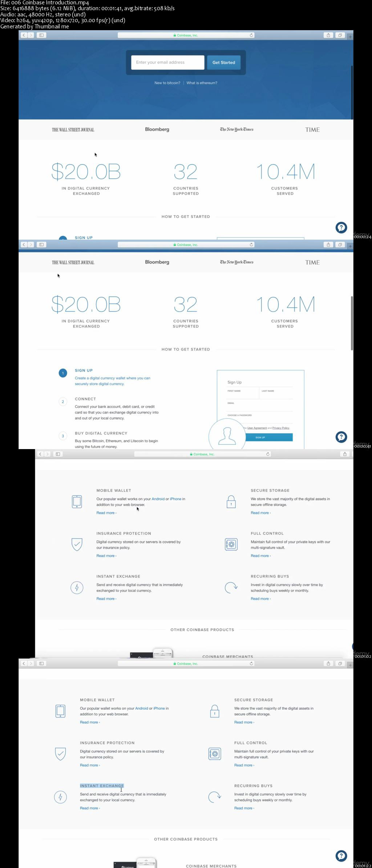The height and width of the screenshot is (868, 372).
Task: Click the email address field on Coinbase page
Action: click(x=167, y=62)
